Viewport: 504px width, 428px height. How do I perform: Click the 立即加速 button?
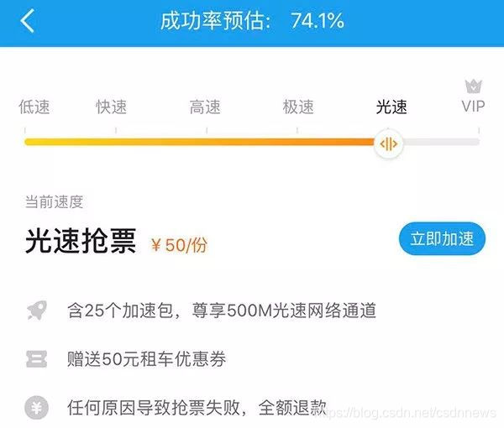(x=443, y=238)
